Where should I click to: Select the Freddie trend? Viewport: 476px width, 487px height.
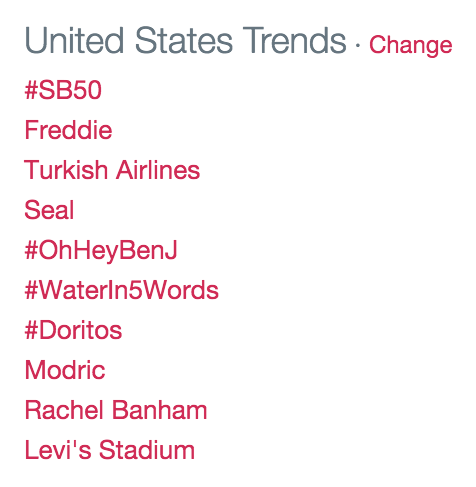coord(68,130)
